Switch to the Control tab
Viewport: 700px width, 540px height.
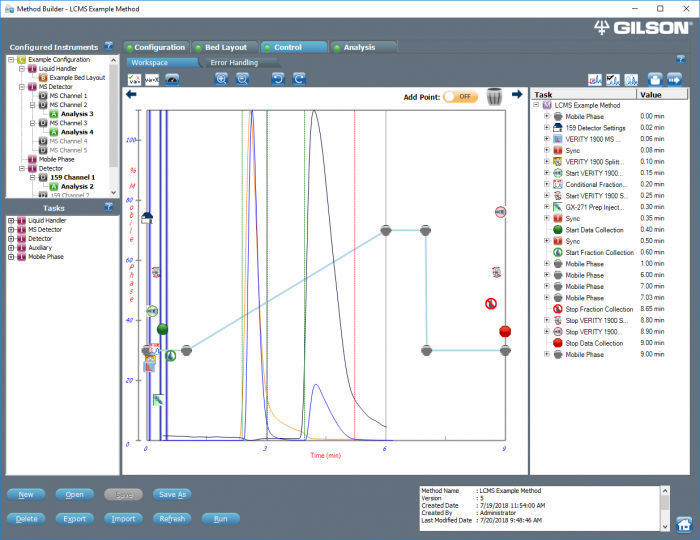click(x=294, y=47)
